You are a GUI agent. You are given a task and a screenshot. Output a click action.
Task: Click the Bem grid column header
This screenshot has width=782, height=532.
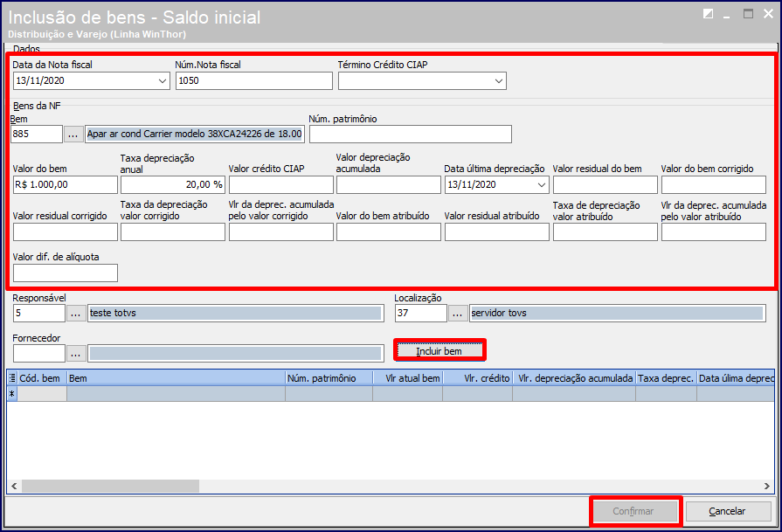[176, 378]
